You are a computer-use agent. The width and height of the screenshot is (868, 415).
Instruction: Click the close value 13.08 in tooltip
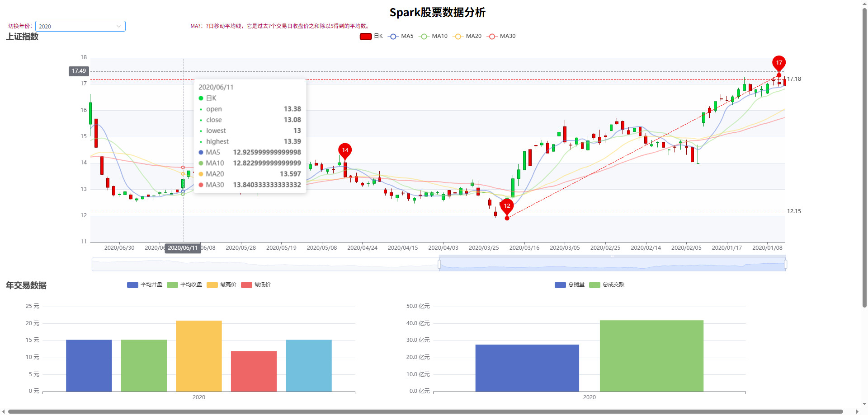click(292, 120)
